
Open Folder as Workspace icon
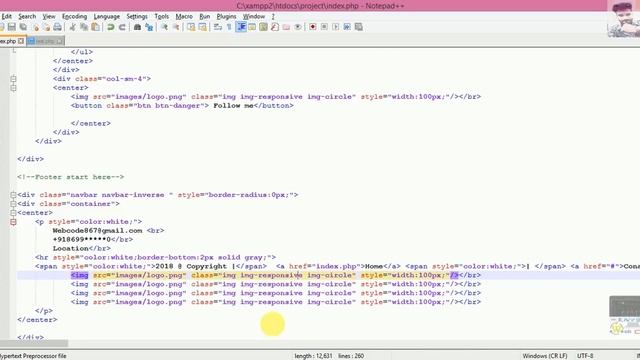tap(286, 27)
